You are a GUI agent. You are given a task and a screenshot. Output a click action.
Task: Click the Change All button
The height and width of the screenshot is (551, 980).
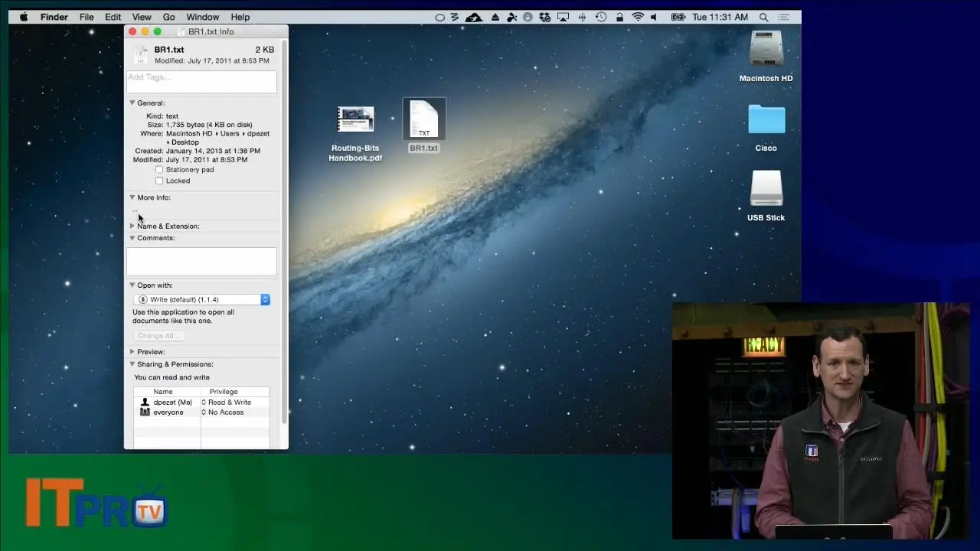pyautogui.click(x=158, y=336)
